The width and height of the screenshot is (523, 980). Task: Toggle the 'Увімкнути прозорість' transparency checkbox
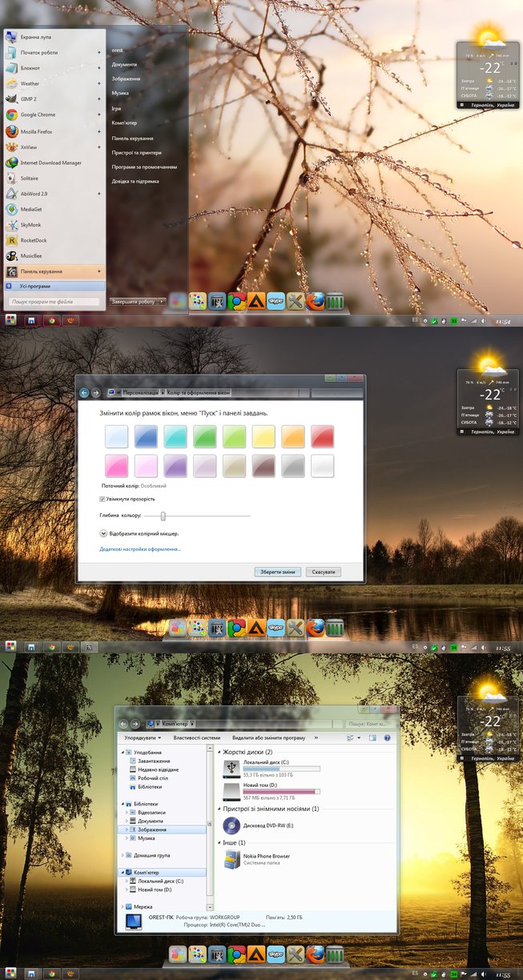pyautogui.click(x=103, y=499)
